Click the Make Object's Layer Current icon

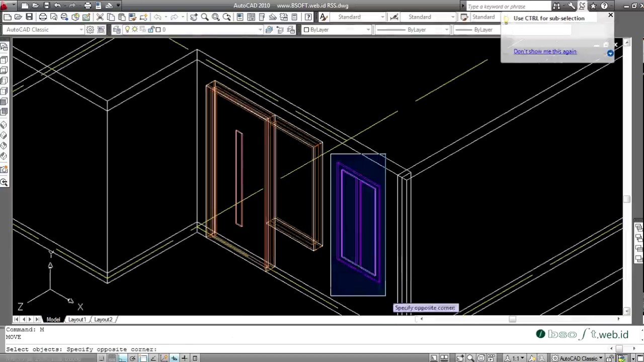click(269, 30)
